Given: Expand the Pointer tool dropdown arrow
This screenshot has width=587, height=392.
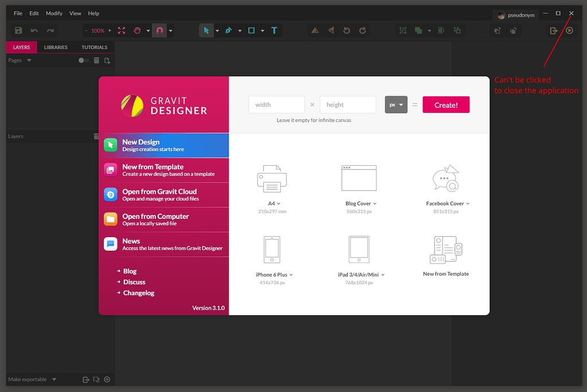Looking at the screenshot, I should pyautogui.click(x=217, y=31).
